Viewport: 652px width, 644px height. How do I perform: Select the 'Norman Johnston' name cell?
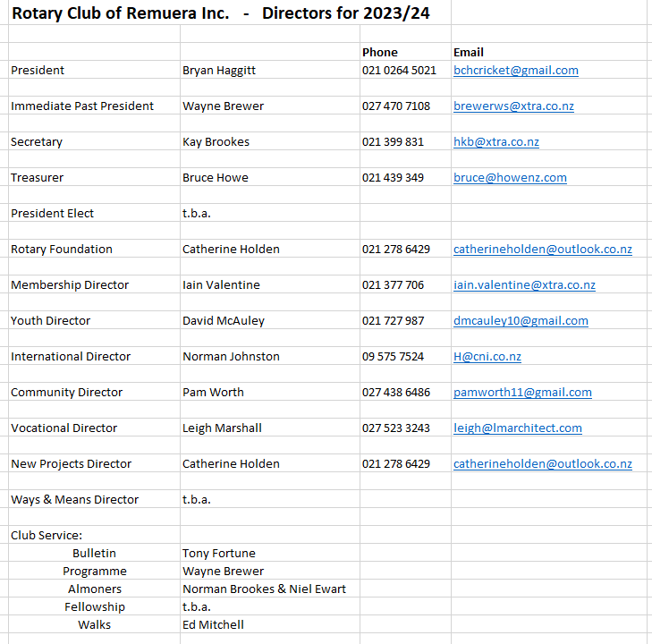270,356
